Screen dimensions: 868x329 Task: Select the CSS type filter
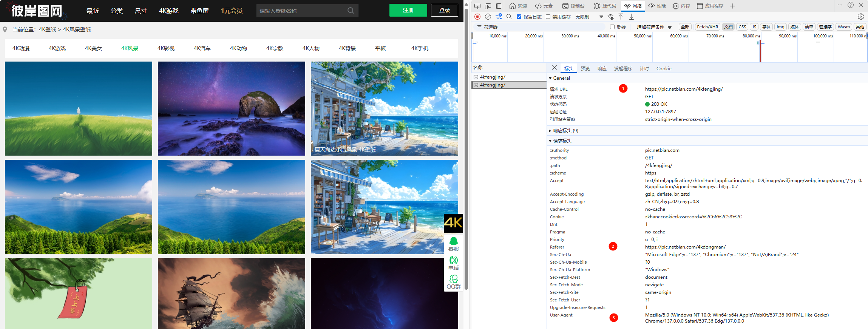pyautogui.click(x=742, y=27)
